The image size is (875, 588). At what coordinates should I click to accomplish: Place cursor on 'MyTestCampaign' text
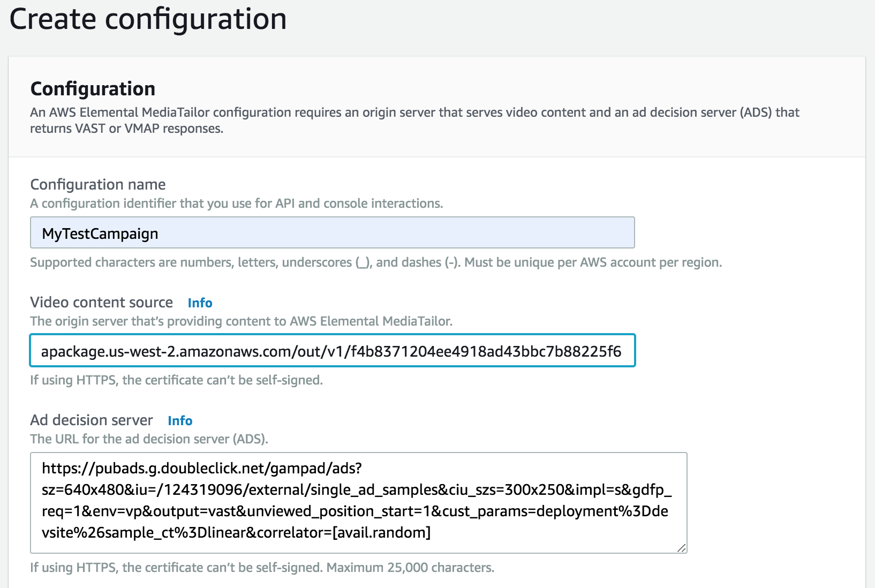coord(100,234)
